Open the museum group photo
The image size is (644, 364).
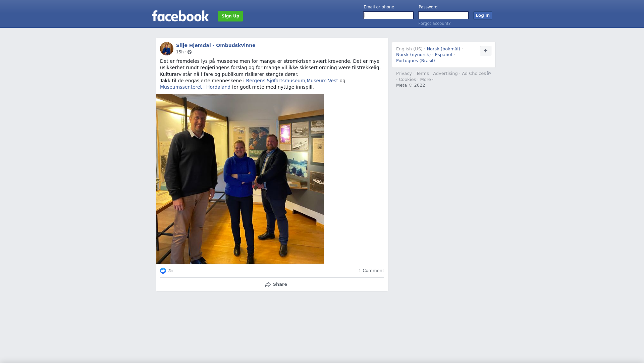[x=240, y=179]
